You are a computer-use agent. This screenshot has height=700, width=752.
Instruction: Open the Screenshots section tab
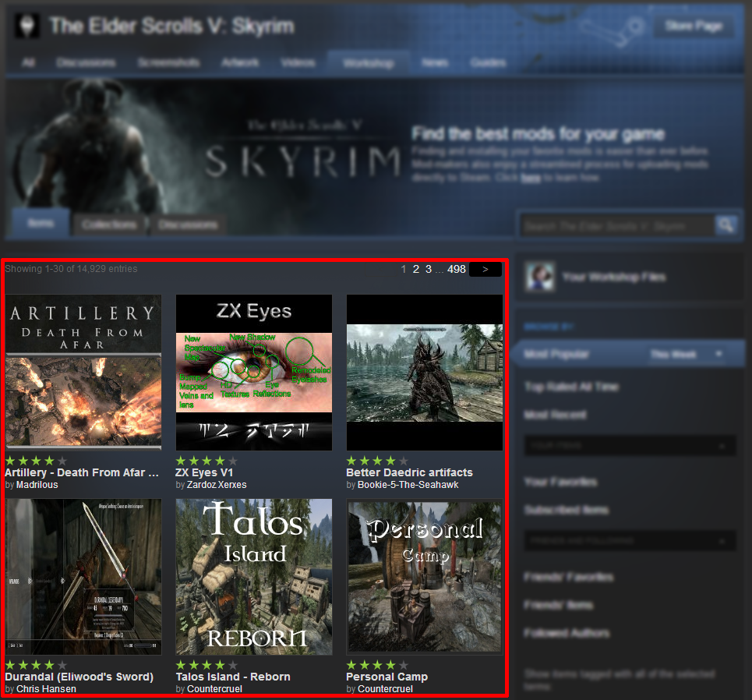click(168, 62)
